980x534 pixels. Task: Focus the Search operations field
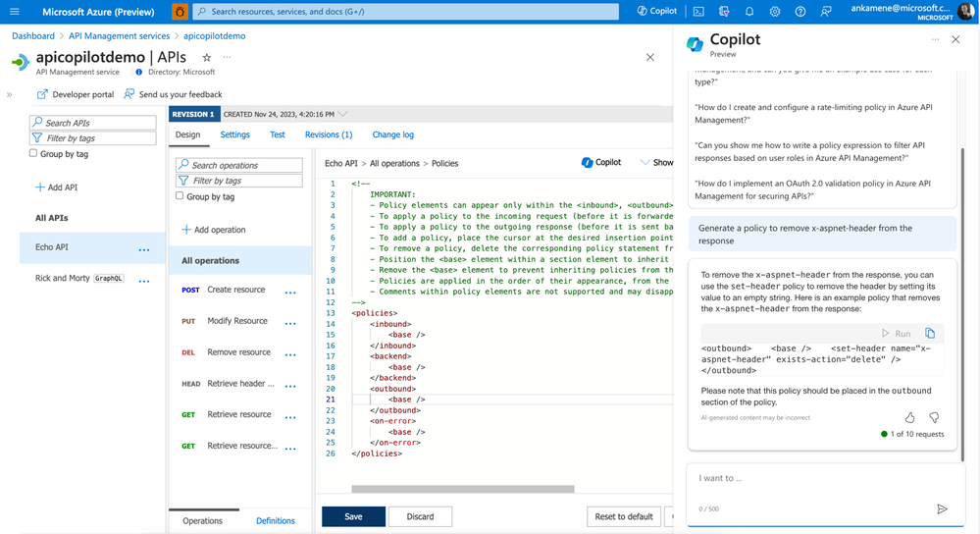239,165
